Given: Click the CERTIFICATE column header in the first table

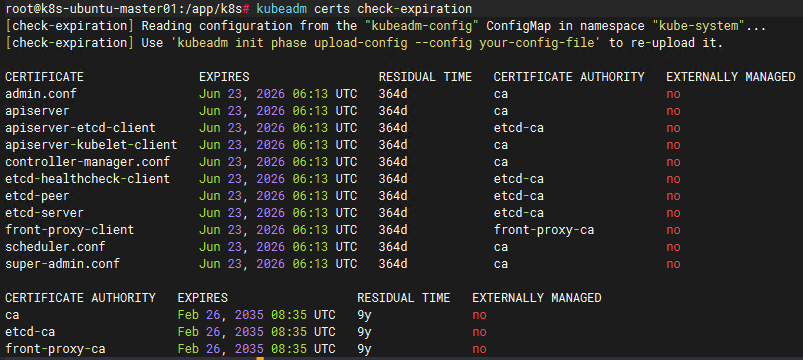Looking at the screenshot, I should (x=45, y=77).
